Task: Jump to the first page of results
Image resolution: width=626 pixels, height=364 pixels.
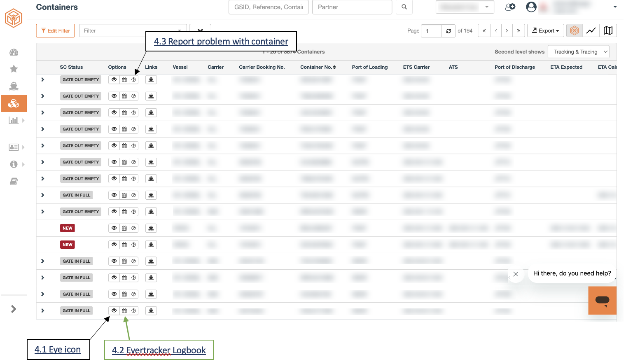Action: click(x=484, y=31)
